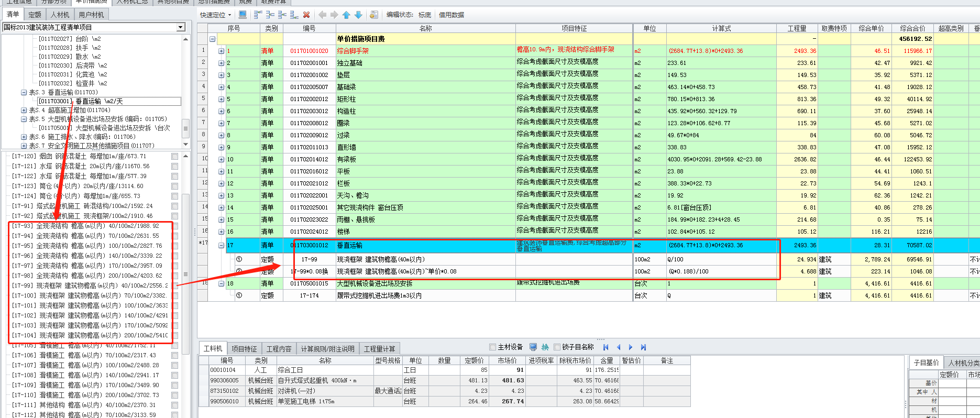Open the 快速定位 dropdown
Viewport: 980px width, 418px height.
(x=215, y=15)
